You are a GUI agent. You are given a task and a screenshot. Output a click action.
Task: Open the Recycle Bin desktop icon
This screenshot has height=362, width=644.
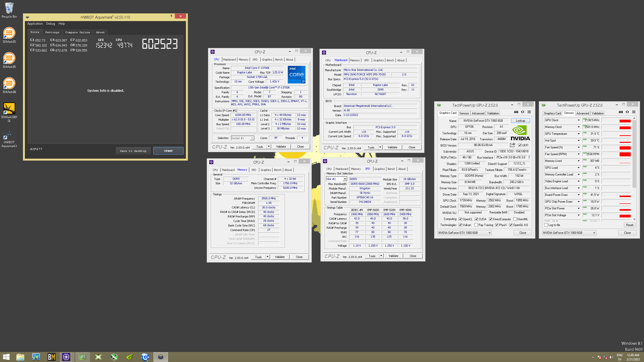pos(9,10)
